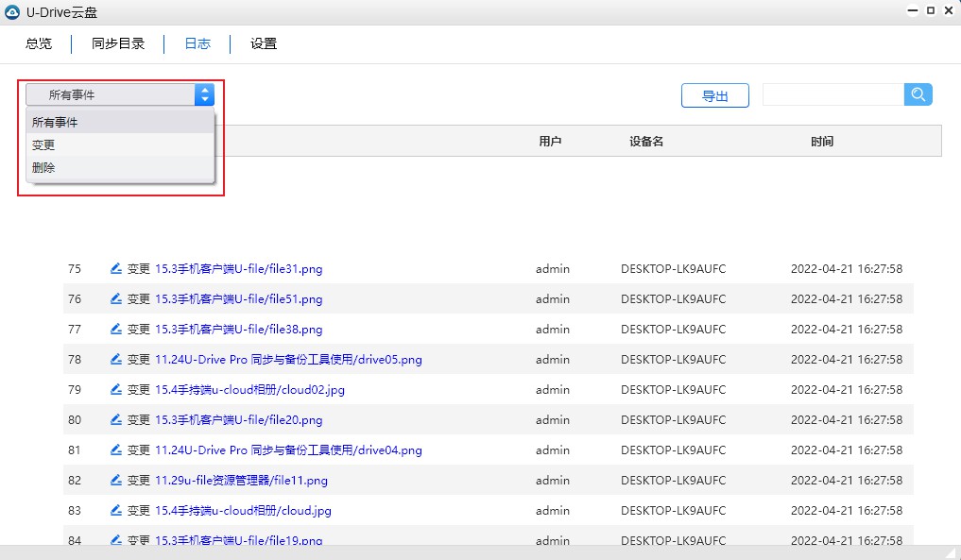The height and width of the screenshot is (560, 961).
Task: Switch to the 同步目录 tab
Action: point(118,44)
